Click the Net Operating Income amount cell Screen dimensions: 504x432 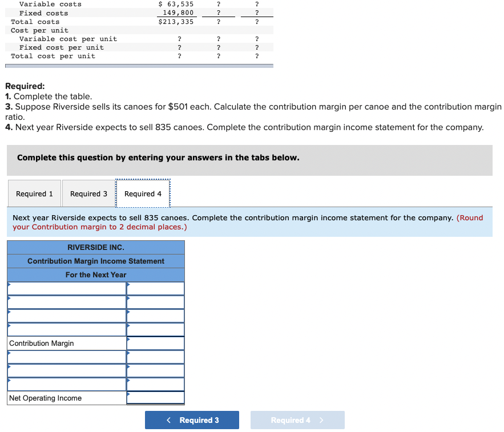tap(155, 398)
